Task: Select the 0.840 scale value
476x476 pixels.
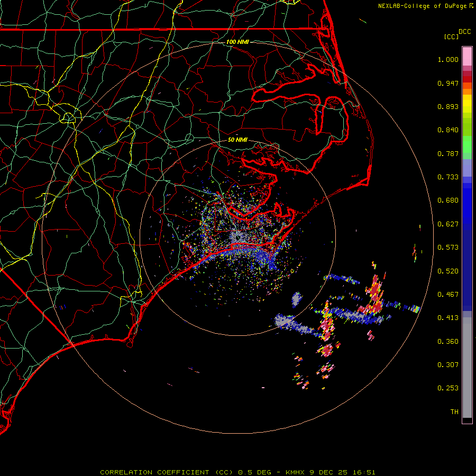Action: click(448, 130)
